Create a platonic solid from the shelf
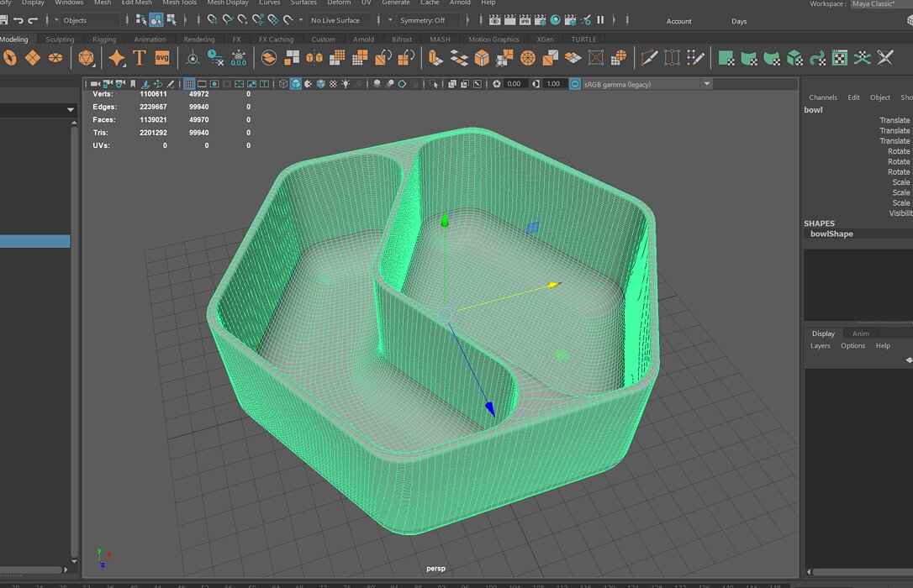This screenshot has width=913, height=588. click(x=87, y=58)
